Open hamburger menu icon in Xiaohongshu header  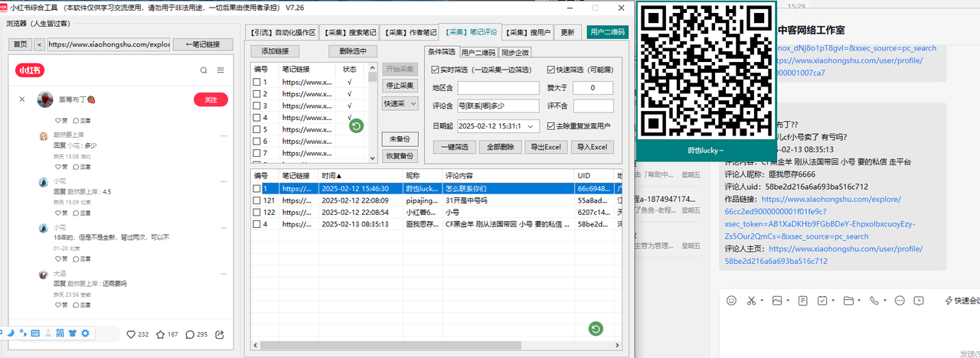(x=220, y=70)
